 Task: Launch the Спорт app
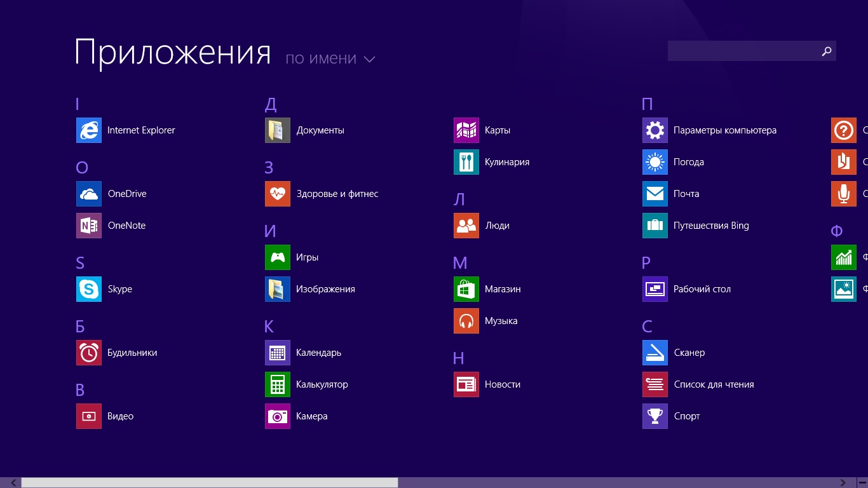(x=672, y=416)
